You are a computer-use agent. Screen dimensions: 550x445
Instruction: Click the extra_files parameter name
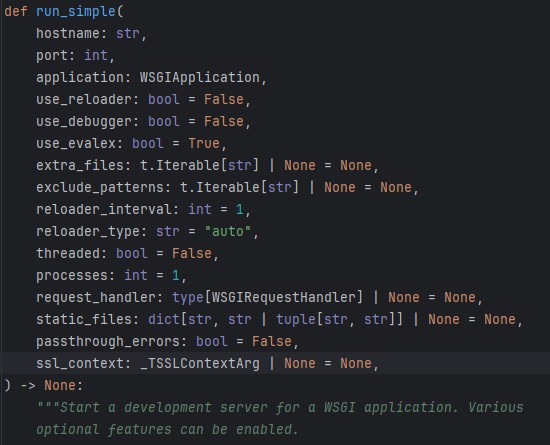(80, 166)
